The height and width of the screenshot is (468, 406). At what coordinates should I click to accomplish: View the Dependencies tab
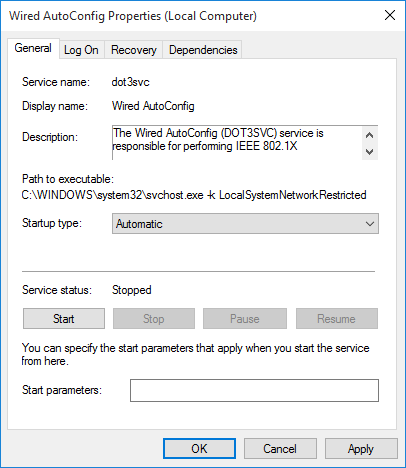(x=203, y=50)
